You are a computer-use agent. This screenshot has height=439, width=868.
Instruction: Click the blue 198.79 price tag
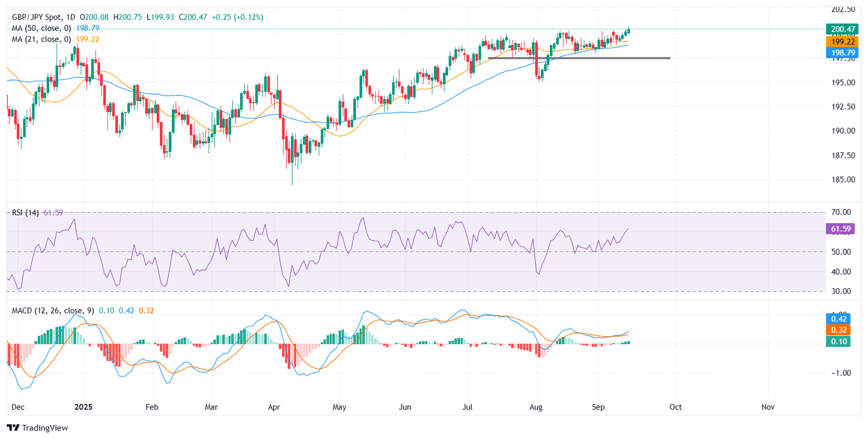pos(843,53)
